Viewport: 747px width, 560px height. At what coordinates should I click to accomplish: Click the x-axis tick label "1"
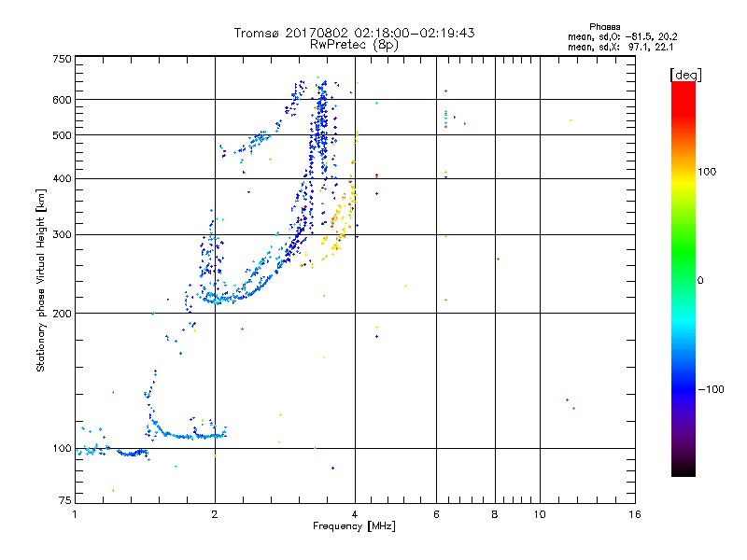[x=75, y=514]
